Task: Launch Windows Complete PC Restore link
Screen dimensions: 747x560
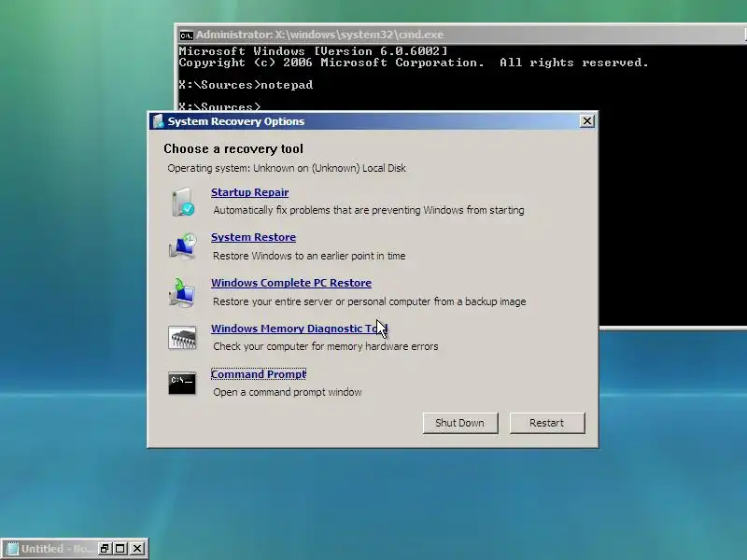Action: (x=291, y=283)
